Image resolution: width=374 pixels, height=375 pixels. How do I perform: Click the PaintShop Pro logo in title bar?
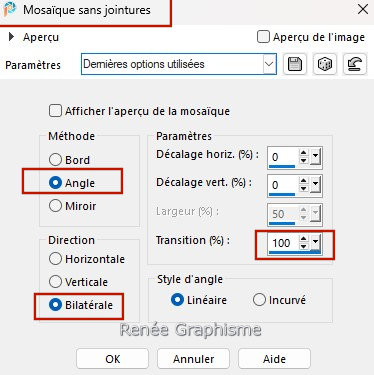coord(9,9)
